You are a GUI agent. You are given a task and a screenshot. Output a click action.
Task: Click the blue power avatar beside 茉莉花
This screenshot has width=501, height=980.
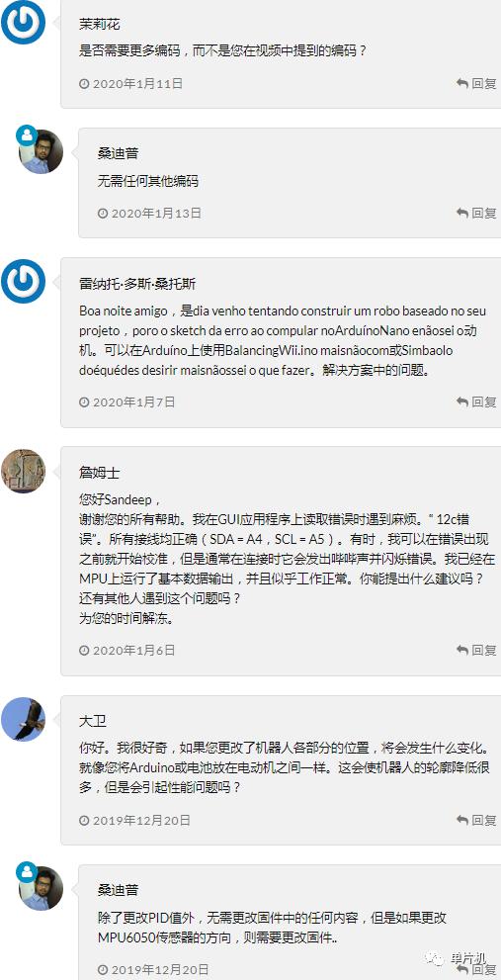(23, 21)
